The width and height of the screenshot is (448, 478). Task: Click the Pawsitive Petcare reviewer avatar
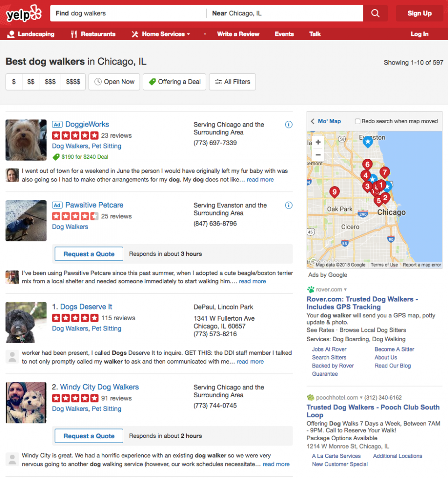12,277
